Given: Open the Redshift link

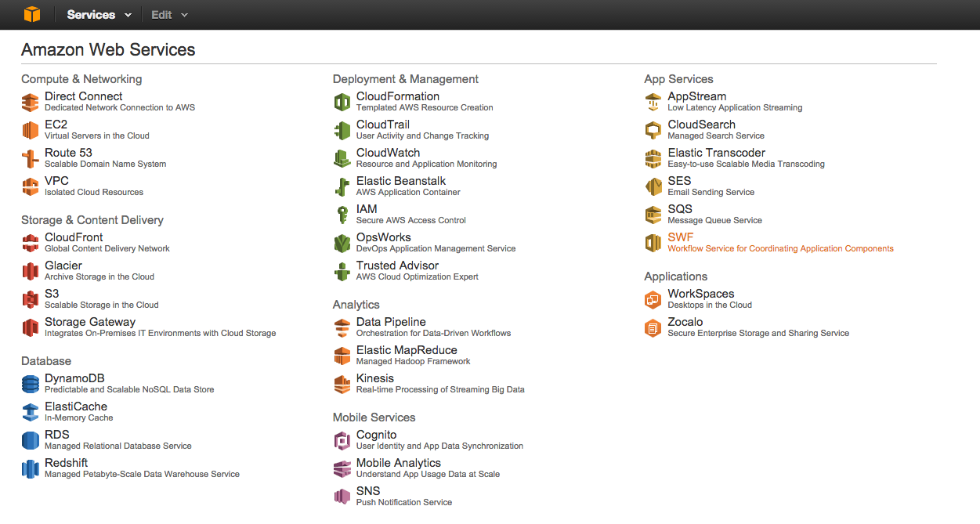Looking at the screenshot, I should point(67,463).
